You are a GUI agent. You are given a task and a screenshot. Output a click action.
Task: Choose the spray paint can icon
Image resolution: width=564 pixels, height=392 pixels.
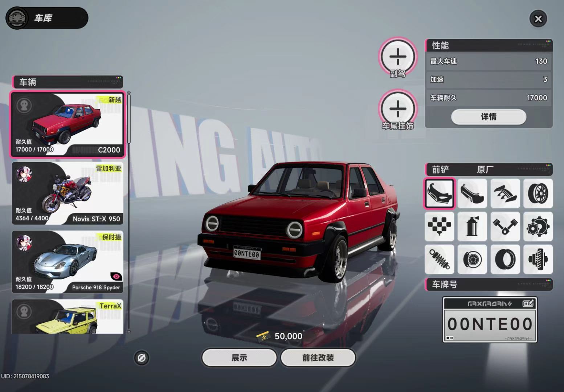[x=472, y=226]
